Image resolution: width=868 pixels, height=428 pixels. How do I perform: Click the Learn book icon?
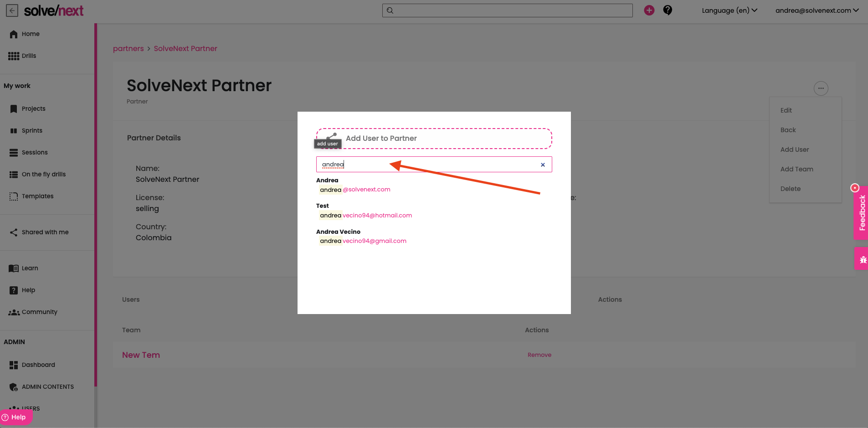(14, 268)
